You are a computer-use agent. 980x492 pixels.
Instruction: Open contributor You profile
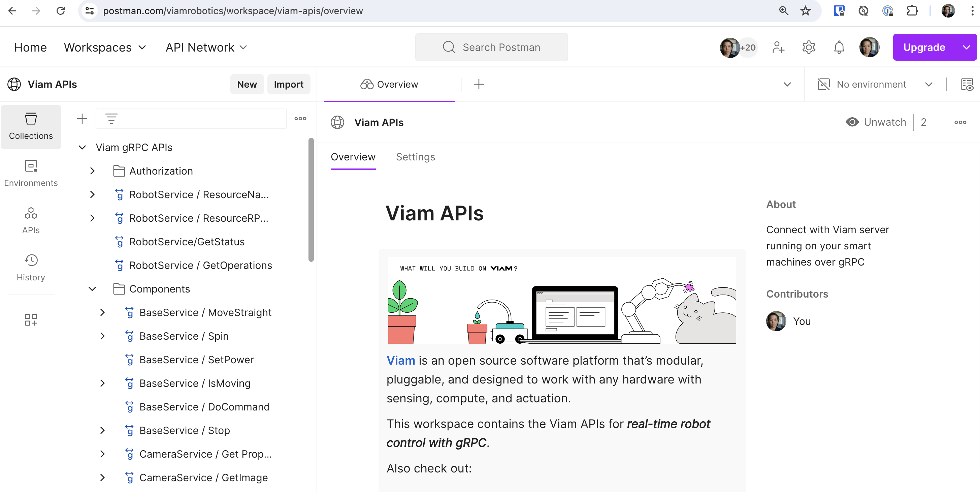[788, 321]
